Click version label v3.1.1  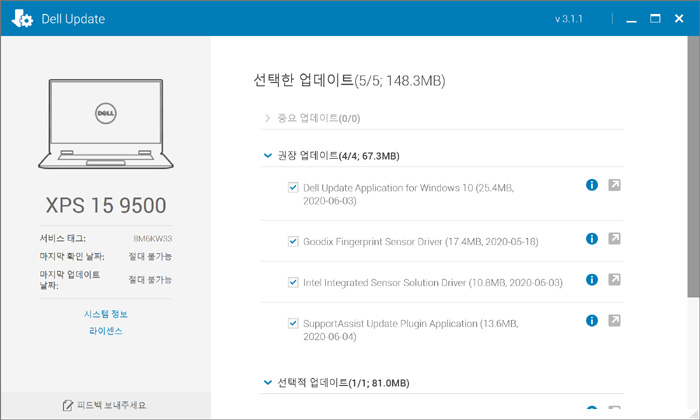coord(569,19)
